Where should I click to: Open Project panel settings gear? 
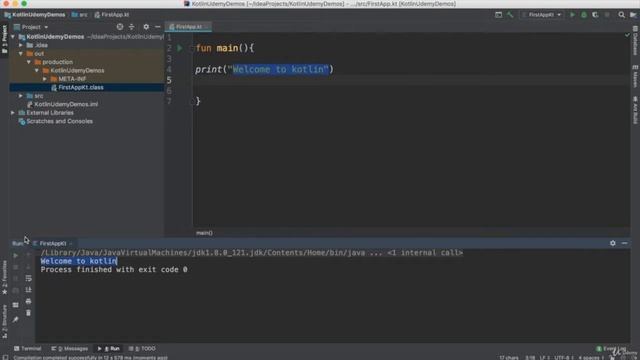(x=146, y=27)
